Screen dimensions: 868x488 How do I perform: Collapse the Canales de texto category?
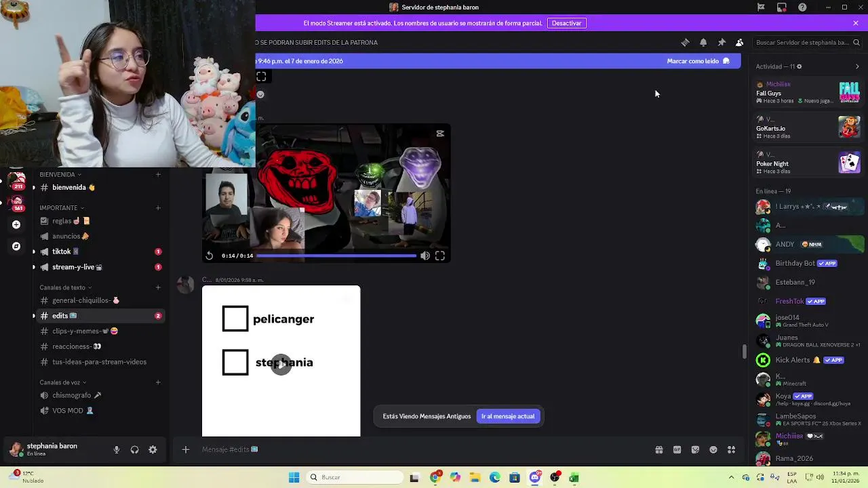(66, 287)
